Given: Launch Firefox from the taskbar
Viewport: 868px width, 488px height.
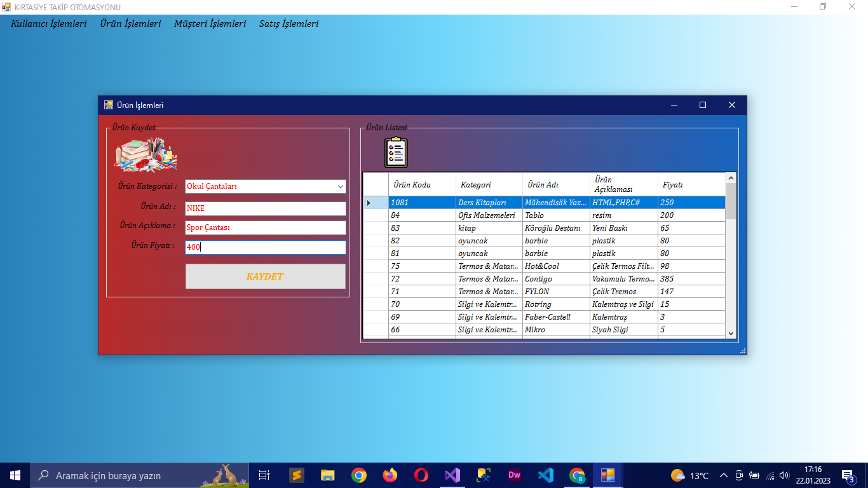Looking at the screenshot, I should pos(390,475).
